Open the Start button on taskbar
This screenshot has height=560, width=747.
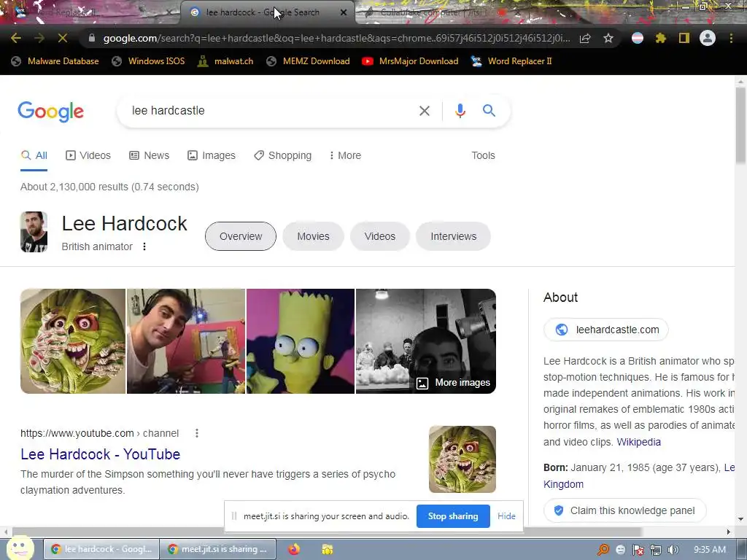tap(20, 548)
